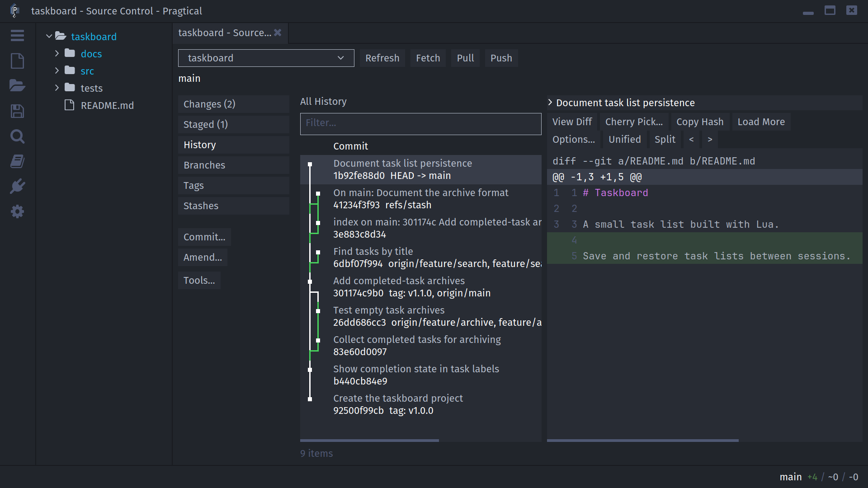Collapse the taskboard root folder
Screen dimensions: 868x488
49,36
